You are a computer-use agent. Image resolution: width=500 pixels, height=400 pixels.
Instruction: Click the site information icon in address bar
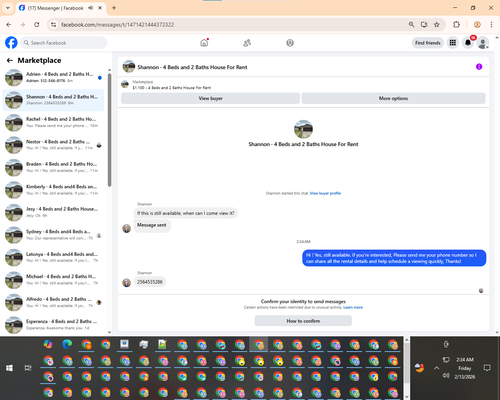click(x=53, y=25)
